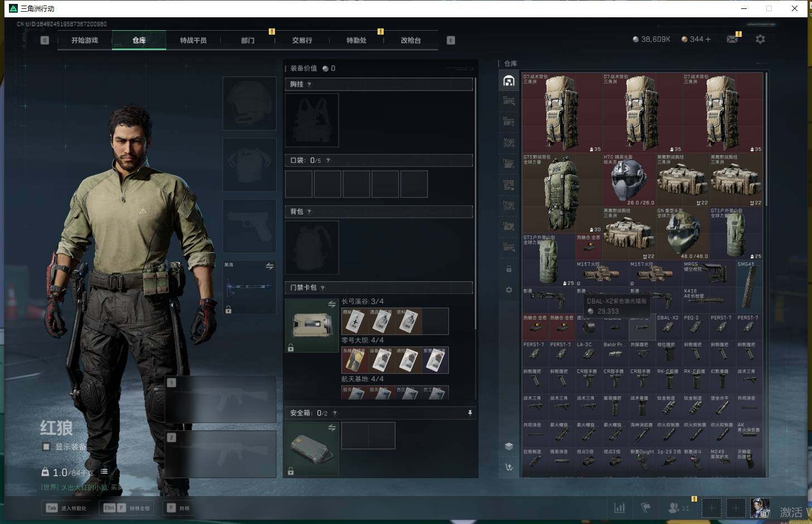Screen dimensions: 812x524
Task: Select the 侧置Osight sight item
Action: [642, 460]
